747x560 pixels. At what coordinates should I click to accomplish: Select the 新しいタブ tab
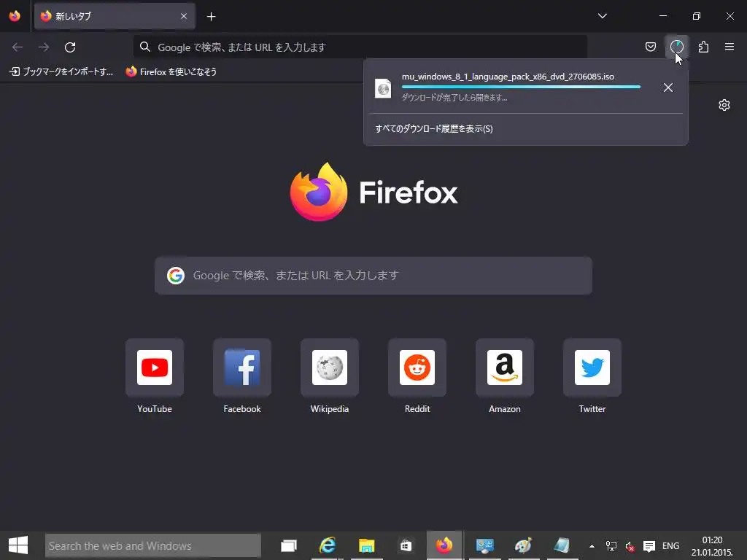115,16
